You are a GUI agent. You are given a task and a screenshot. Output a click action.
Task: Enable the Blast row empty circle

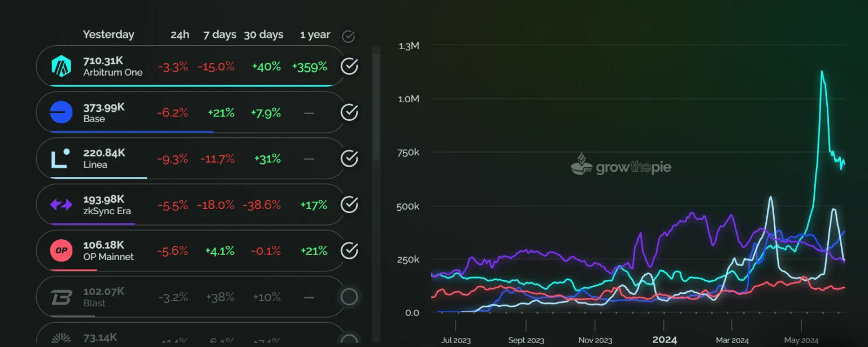(x=349, y=297)
